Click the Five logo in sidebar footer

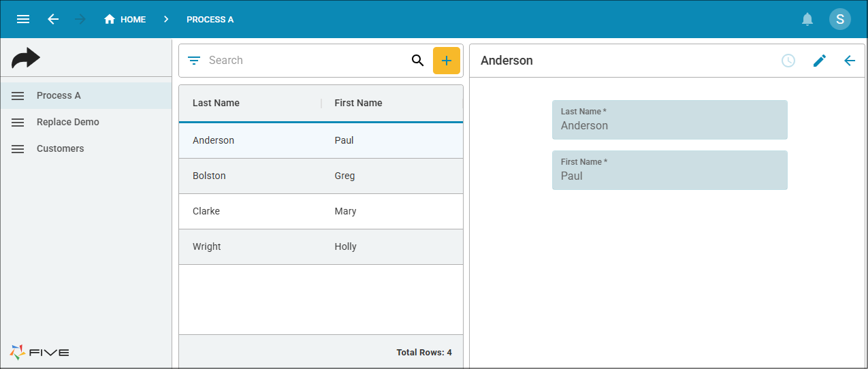(x=39, y=352)
